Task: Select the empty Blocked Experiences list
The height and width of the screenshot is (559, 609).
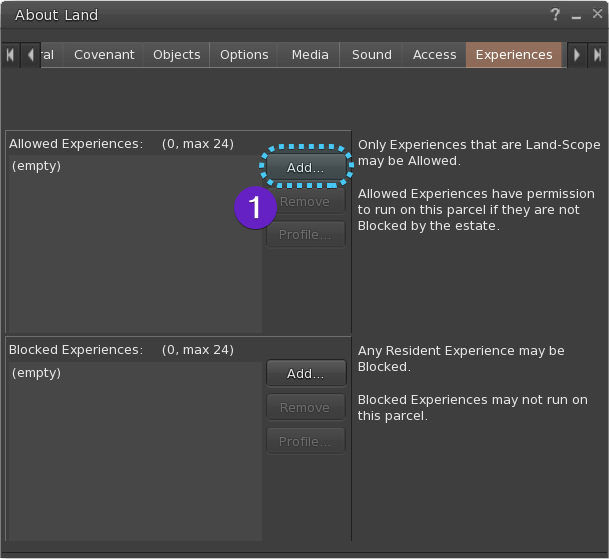Action: point(134,451)
